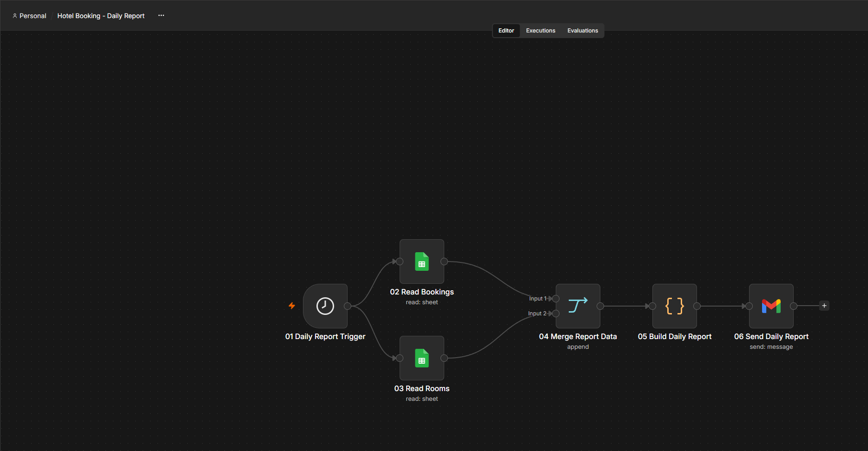The image size is (868, 451).
Task: Click the input port of Build Daily Report
Action: tap(652, 306)
